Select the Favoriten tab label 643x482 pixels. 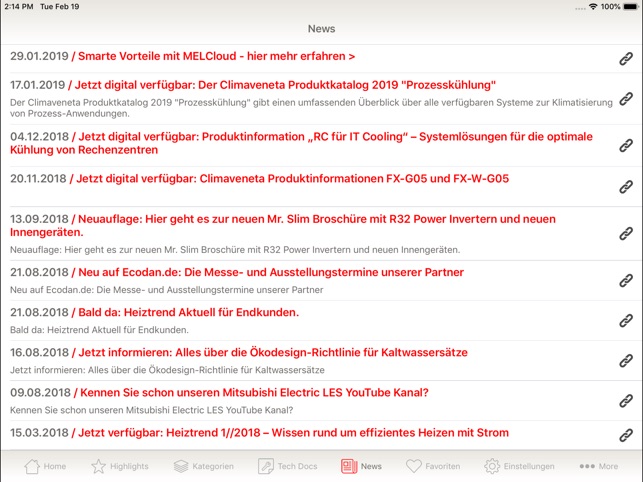pos(442,466)
